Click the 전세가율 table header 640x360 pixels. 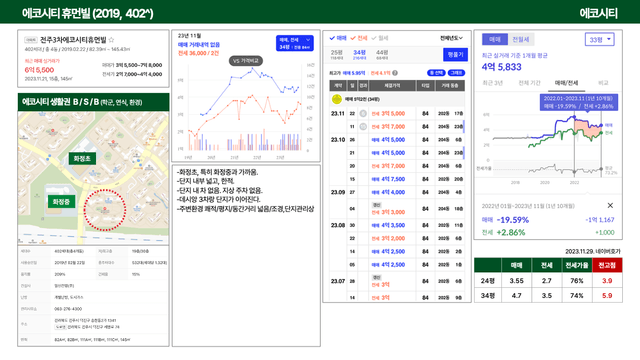[577, 265]
